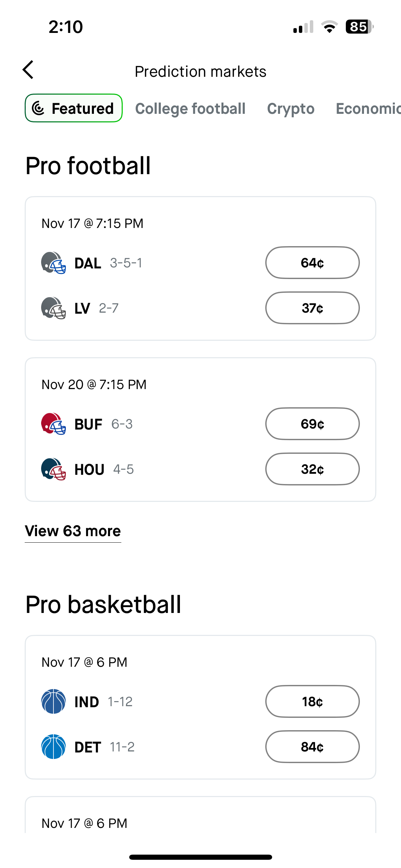Screen dimensions: 401x868
Task: Tap the back arrow icon
Action: 28,70
